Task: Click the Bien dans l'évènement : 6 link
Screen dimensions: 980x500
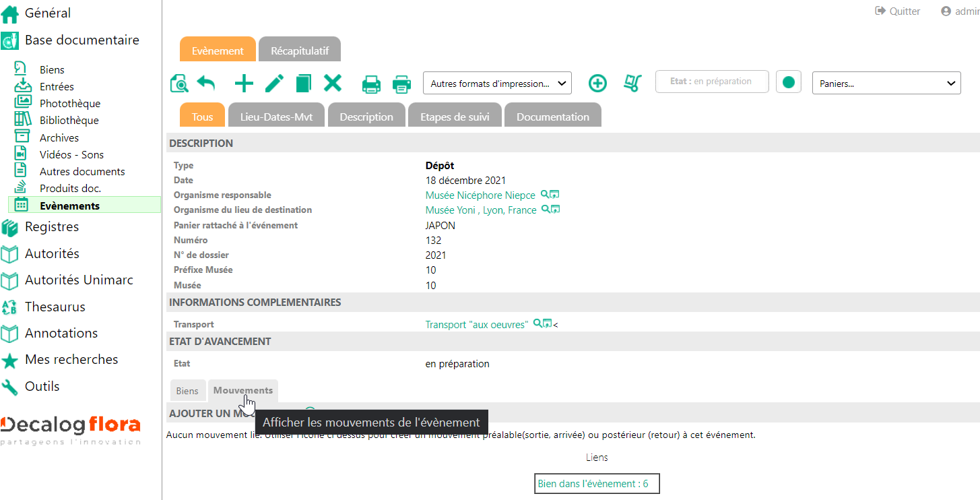Action: 597,484
